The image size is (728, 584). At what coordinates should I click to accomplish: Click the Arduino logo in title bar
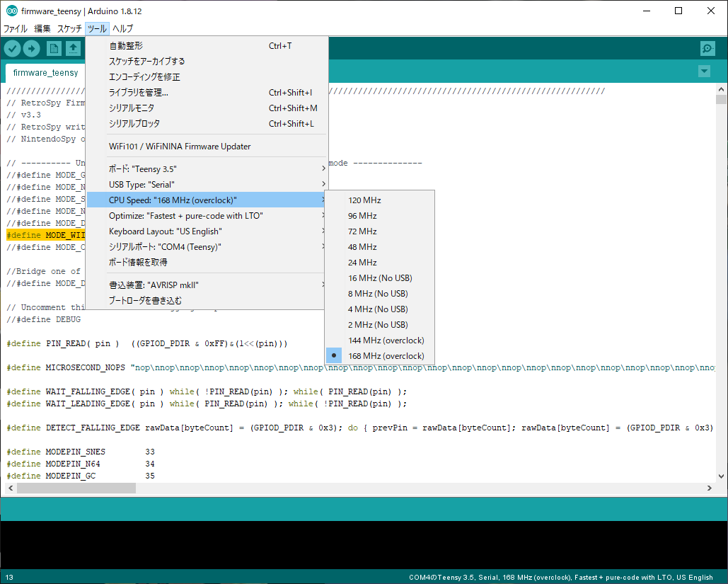[x=11, y=11]
